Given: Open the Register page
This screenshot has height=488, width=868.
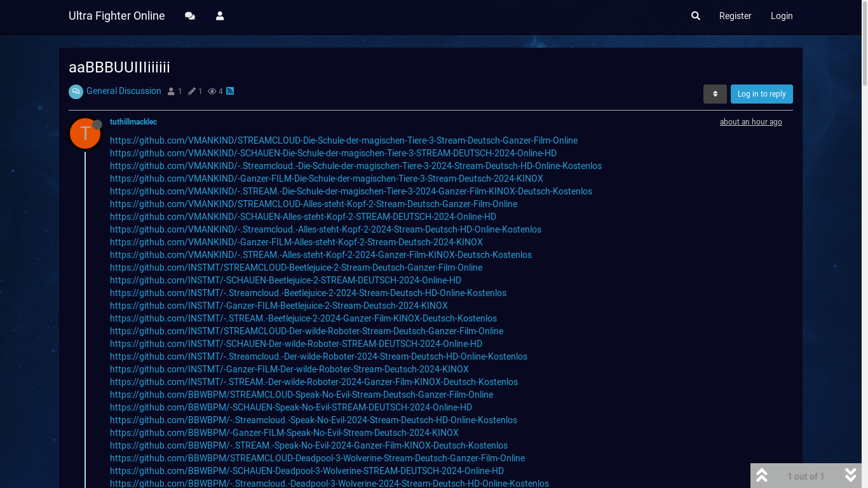Looking at the screenshot, I should coord(735,16).
